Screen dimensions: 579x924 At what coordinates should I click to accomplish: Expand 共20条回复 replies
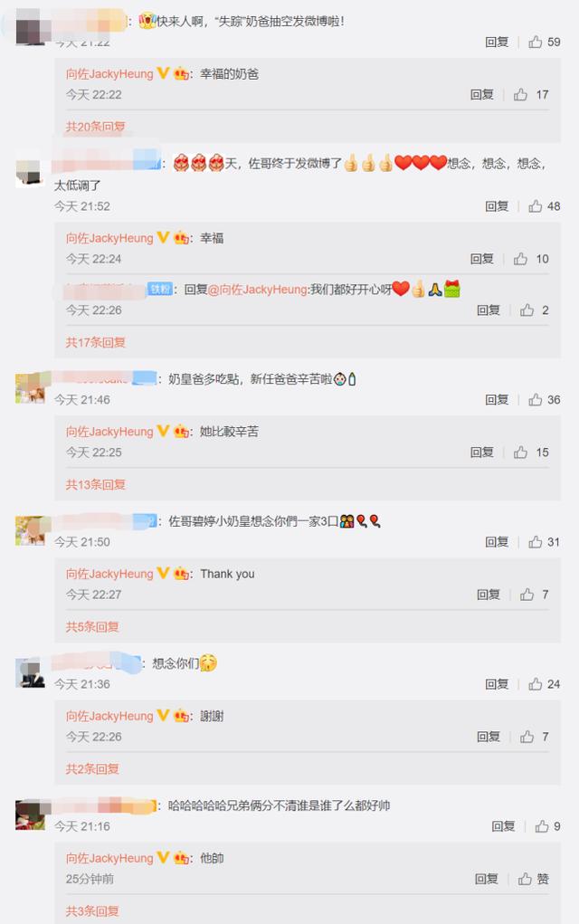click(95, 126)
